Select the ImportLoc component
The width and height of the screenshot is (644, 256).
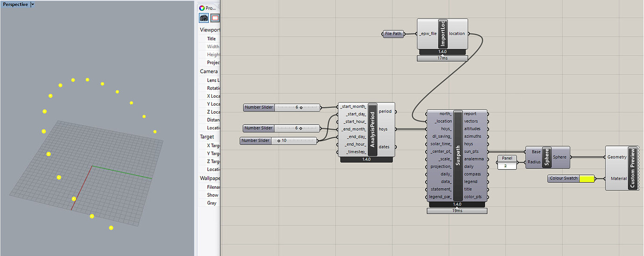(x=442, y=33)
